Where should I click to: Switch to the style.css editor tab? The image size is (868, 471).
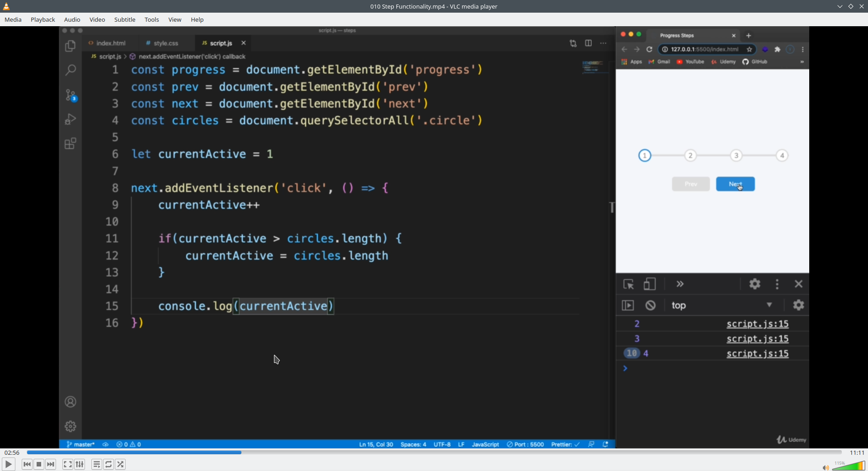(165, 43)
